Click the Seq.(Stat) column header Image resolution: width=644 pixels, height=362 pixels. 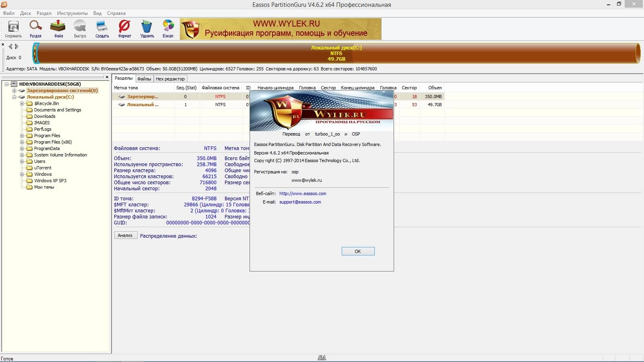point(186,88)
